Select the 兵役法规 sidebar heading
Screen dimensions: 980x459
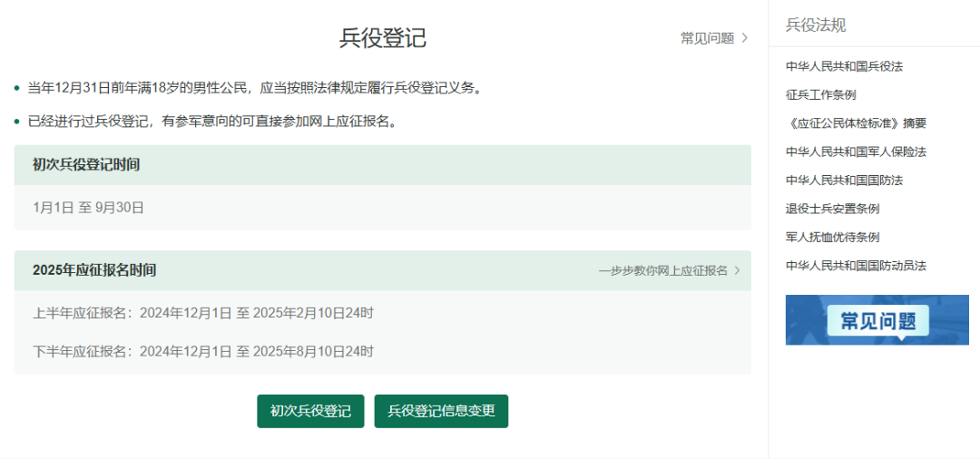[x=816, y=25]
